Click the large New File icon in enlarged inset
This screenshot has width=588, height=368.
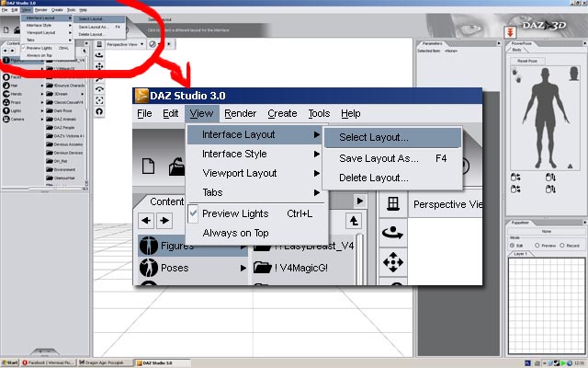(148, 166)
